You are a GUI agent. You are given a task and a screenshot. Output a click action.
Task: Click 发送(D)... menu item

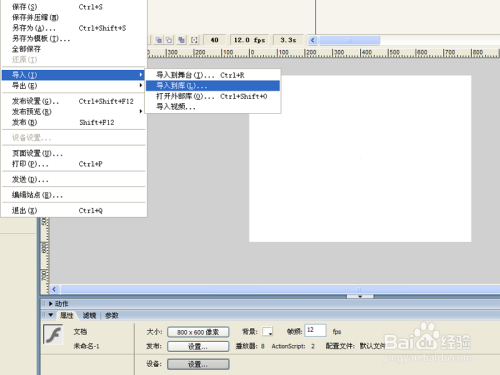74,180
